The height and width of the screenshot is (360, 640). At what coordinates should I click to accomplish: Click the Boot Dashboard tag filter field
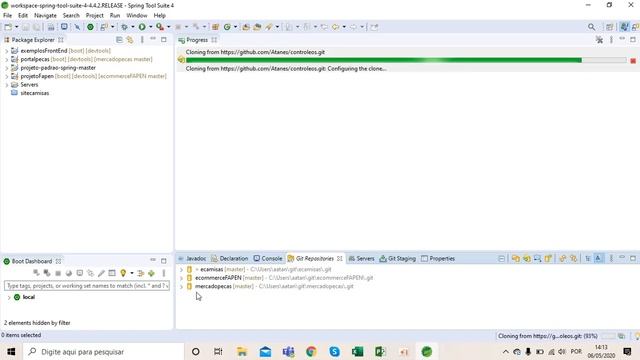point(87,286)
